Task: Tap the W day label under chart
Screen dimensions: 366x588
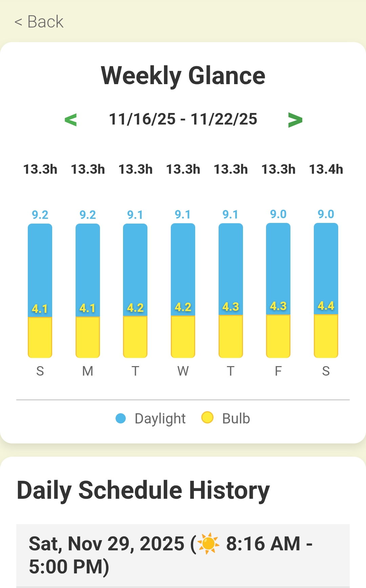Action: [183, 371]
